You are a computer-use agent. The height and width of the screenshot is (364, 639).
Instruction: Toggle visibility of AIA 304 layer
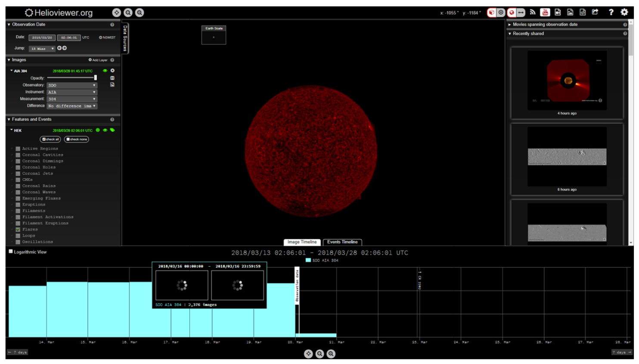point(105,71)
